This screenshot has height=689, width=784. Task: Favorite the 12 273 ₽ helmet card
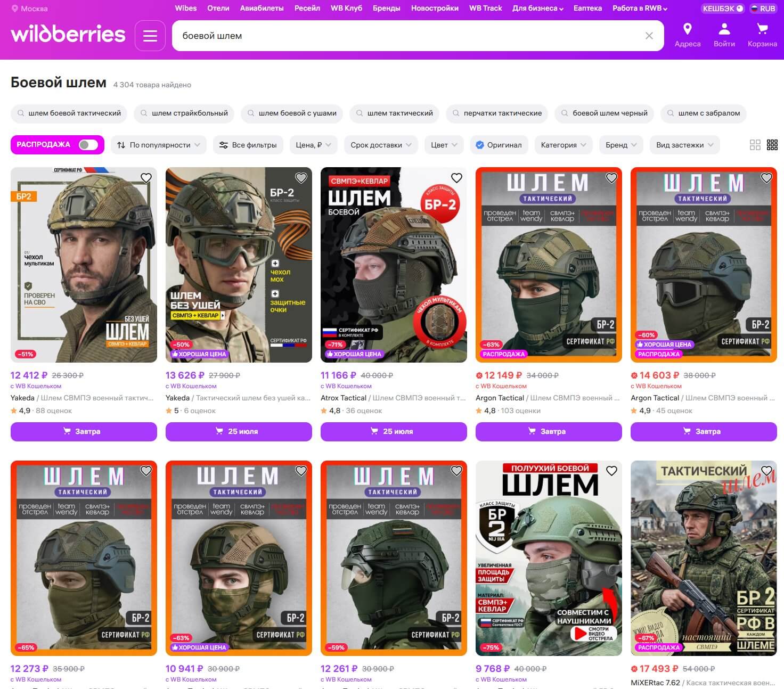[x=146, y=471]
